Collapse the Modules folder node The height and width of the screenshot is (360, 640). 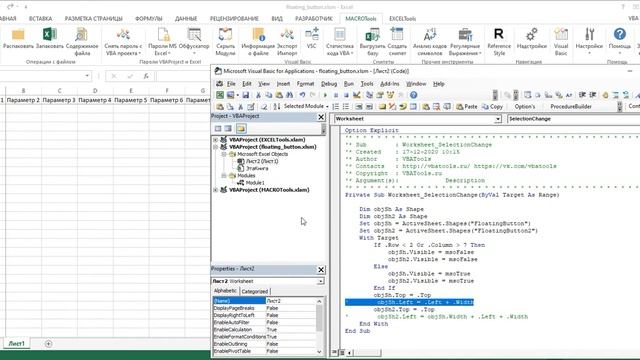tap(224, 176)
